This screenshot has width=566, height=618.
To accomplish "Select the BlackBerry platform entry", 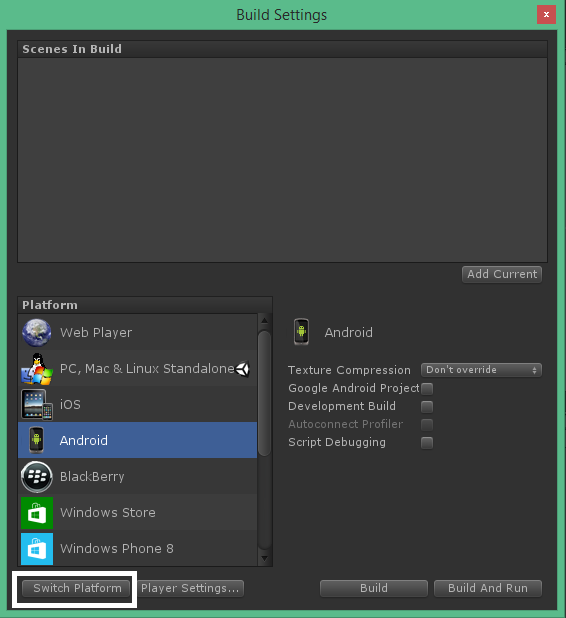I will (138, 477).
